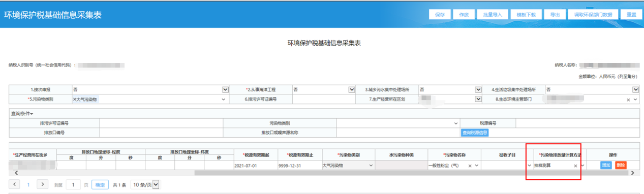This screenshot has height=194, width=644.
Task: Click the 税源编号 input field
Action: 577,123
